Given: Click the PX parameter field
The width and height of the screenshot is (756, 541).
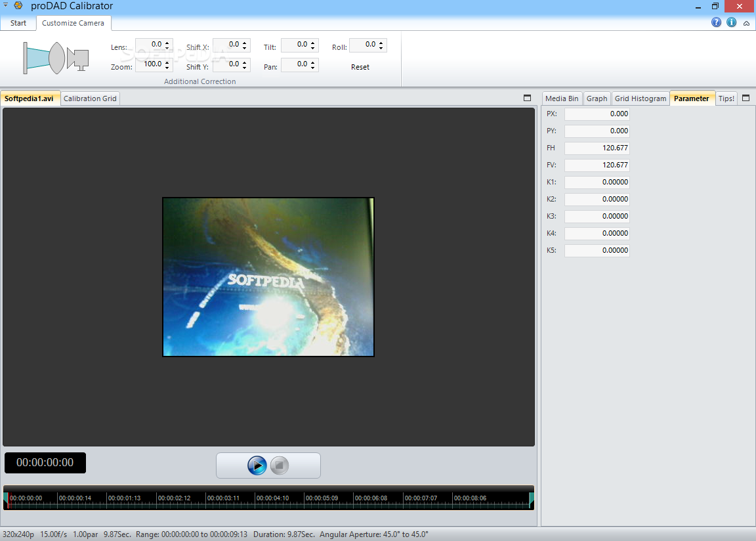Looking at the screenshot, I should tap(597, 114).
